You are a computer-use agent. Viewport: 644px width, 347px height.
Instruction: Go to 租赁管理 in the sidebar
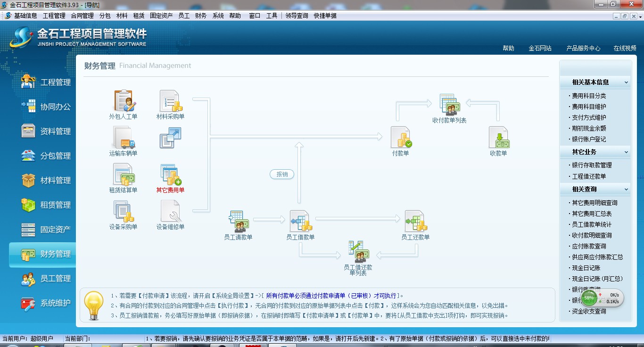pos(46,205)
